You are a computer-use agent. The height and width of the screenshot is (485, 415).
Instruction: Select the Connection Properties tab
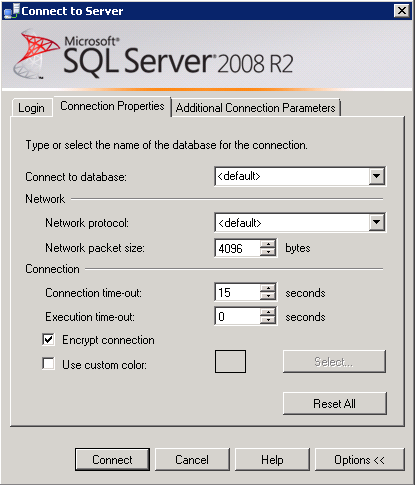click(x=112, y=106)
